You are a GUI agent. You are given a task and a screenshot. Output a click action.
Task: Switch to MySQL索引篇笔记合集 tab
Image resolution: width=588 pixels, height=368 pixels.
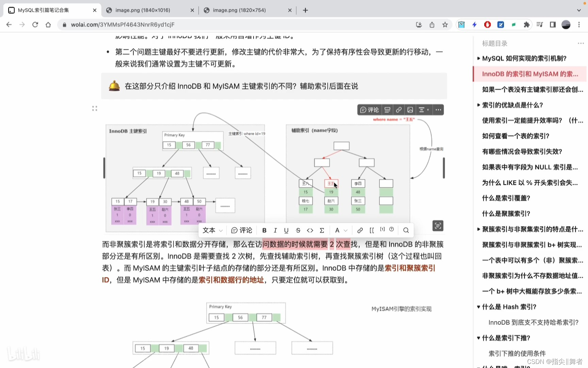pyautogui.click(x=53, y=10)
